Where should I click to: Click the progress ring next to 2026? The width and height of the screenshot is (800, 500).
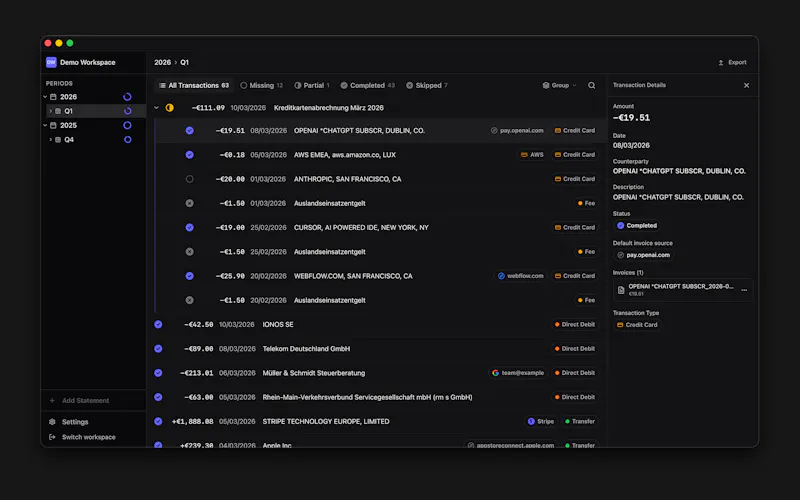[x=128, y=96]
